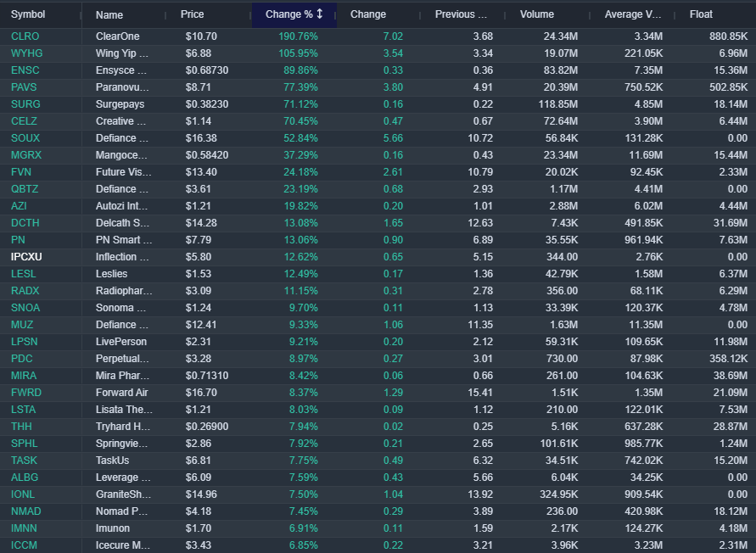
Task: Select the 502.85K float value
Action: pyautogui.click(x=729, y=87)
